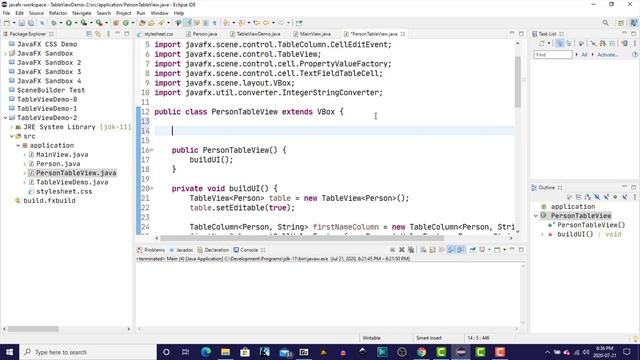This screenshot has height=360, width=640.
Task: Click Remove All Terminated Launches icon
Action: 411,249
